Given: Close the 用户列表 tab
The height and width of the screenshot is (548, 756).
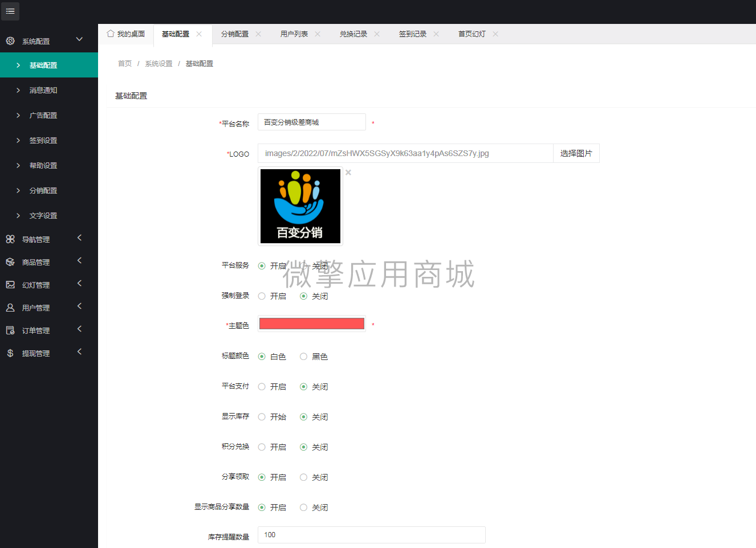Looking at the screenshot, I should [318, 34].
